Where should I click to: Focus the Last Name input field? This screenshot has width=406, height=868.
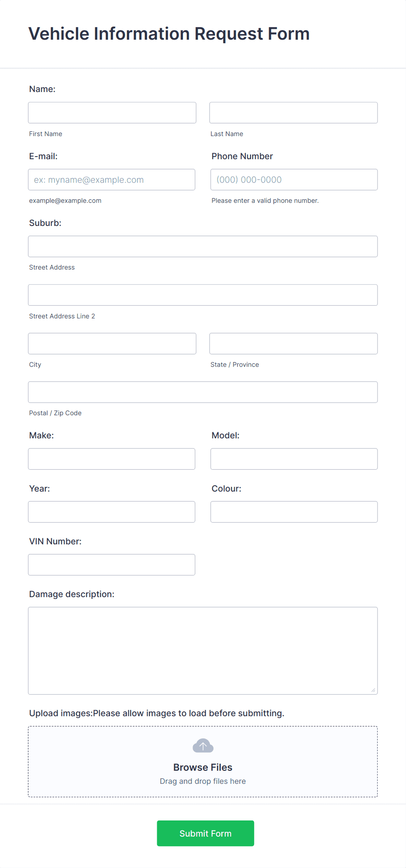coord(293,113)
